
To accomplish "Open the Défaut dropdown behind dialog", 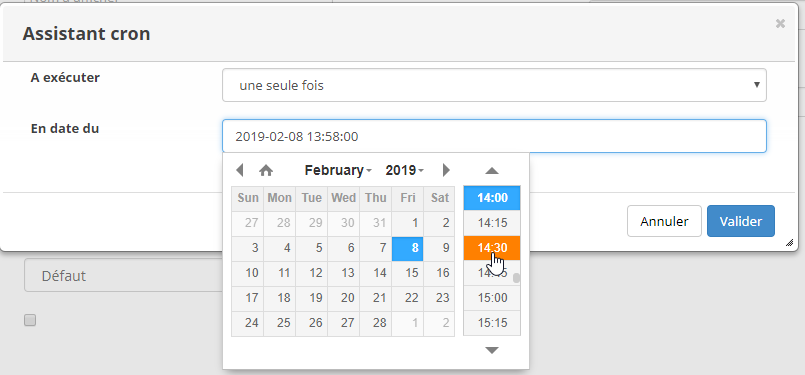I will click(x=123, y=276).
